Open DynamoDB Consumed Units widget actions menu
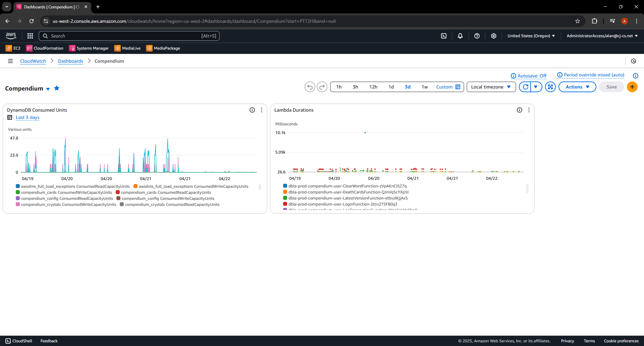The height and width of the screenshot is (346, 644). pyautogui.click(x=262, y=110)
